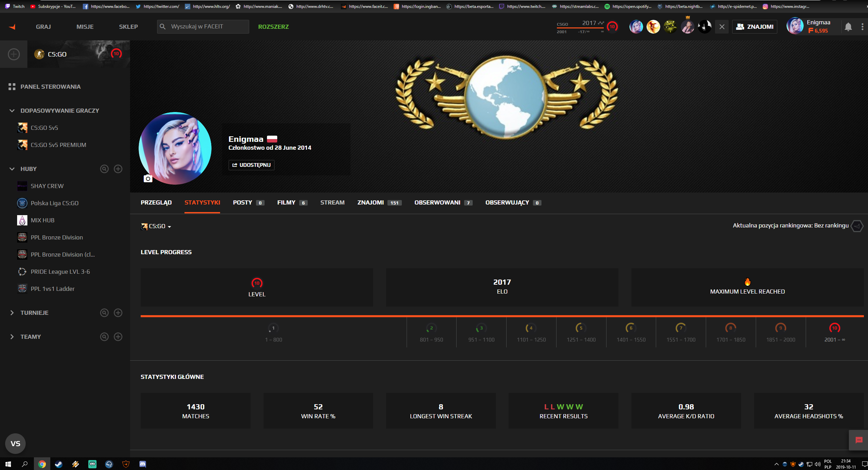Screen dimensions: 868x470
Task: Open the chat bubble icon
Action: click(859, 440)
